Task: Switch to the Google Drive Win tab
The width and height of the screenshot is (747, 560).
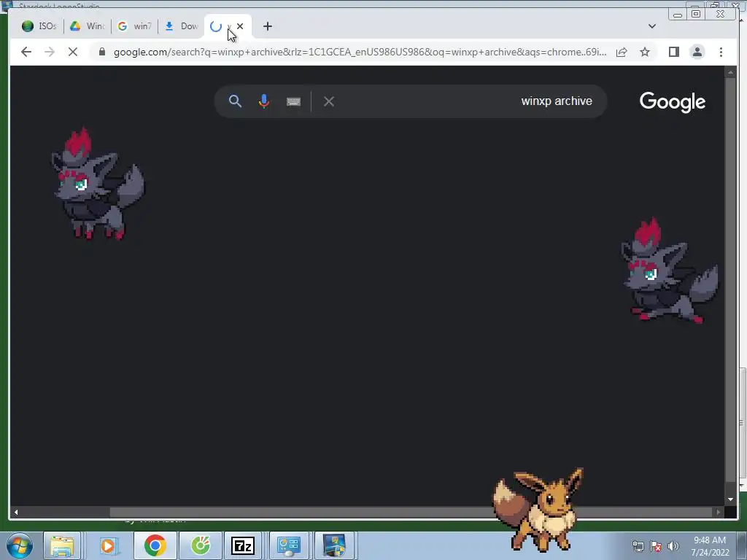Action: tap(88, 26)
